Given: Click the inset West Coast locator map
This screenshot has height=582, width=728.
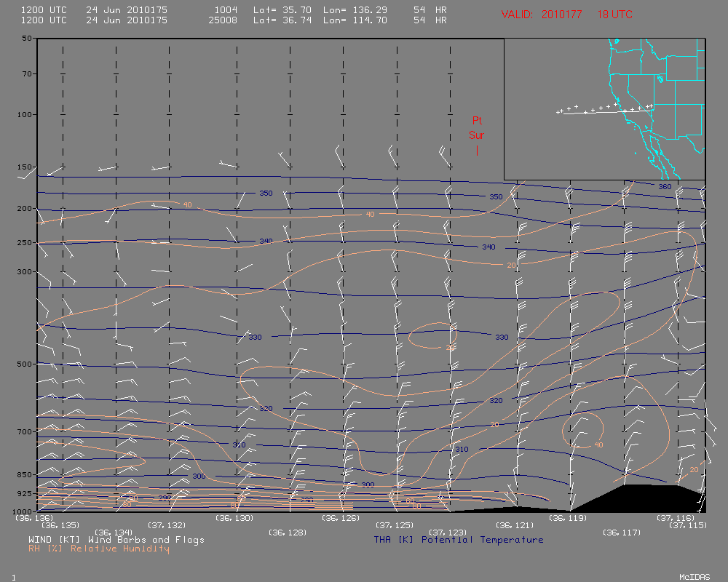Looking at the screenshot, I should point(604,109).
